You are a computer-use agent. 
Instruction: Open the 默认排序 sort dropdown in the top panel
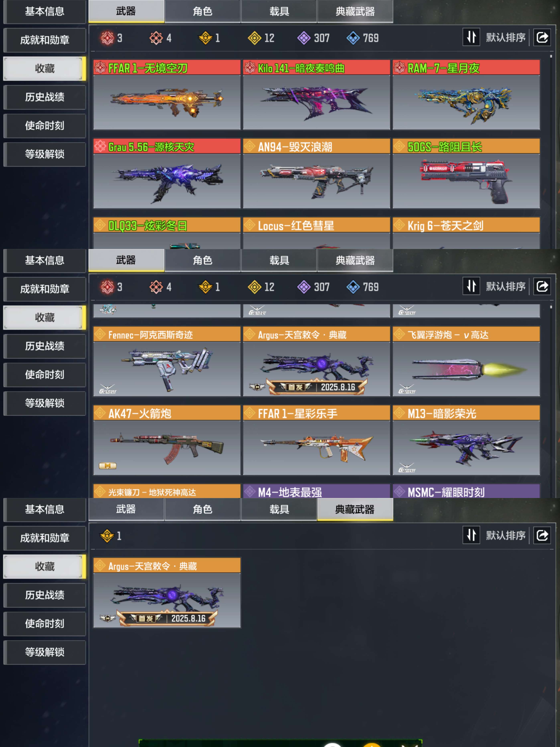pos(505,37)
